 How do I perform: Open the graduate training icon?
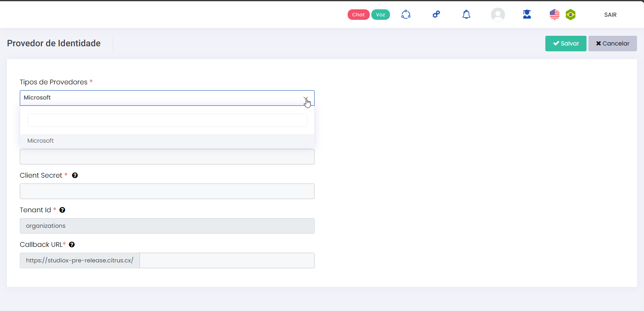pyautogui.click(x=527, y=15)
